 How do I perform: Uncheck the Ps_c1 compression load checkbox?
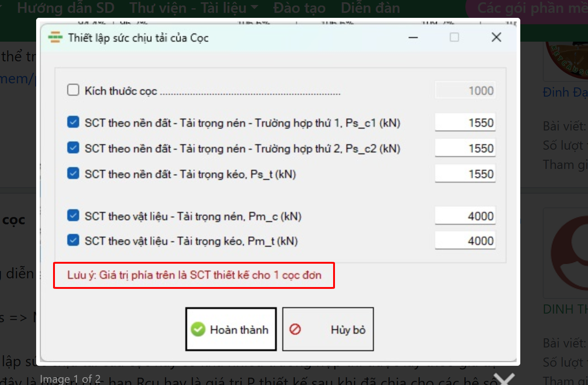pyautogui.click(x=73, y=123)
